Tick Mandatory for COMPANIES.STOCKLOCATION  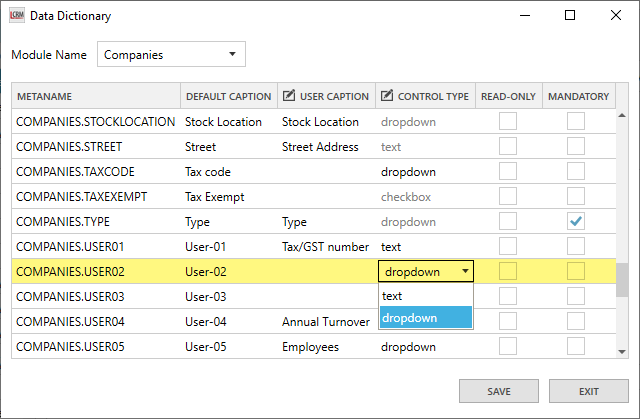pyautogui.click(x=576, y=121)
